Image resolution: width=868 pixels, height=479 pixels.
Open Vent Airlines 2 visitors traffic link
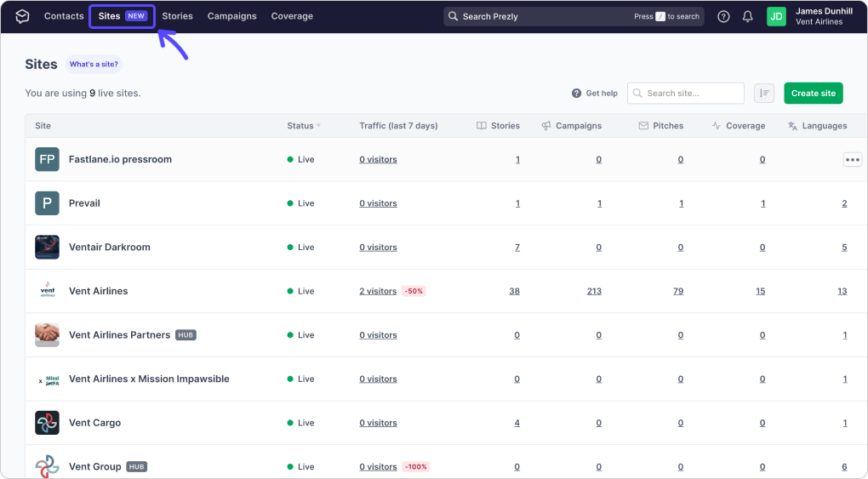tap(378, 291)
